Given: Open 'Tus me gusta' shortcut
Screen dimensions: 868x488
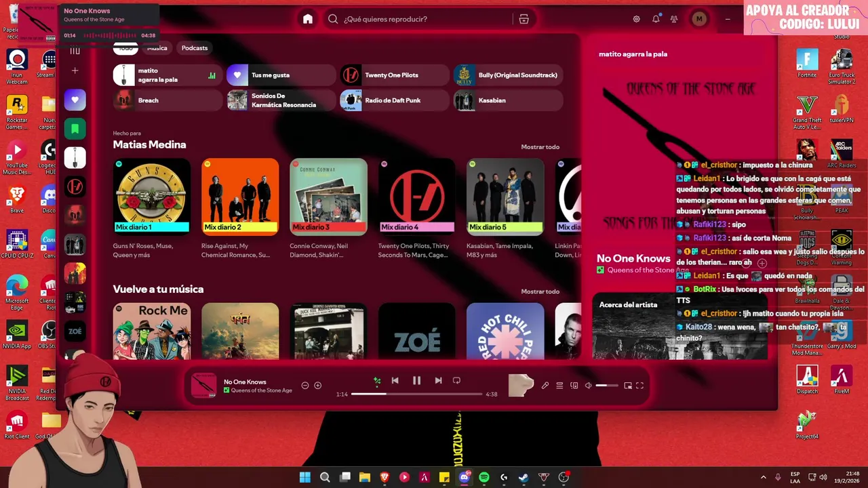Looking at the screenshot, I should [281, 75].
